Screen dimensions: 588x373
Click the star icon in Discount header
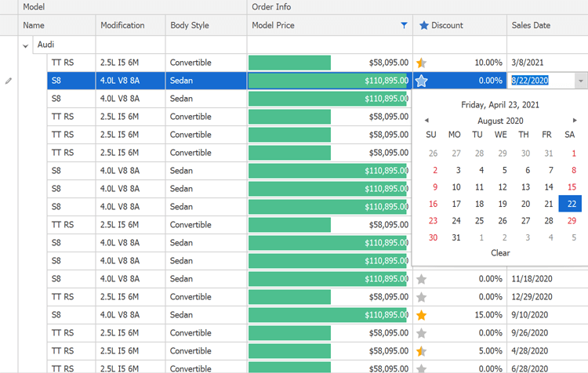[423, 25]
